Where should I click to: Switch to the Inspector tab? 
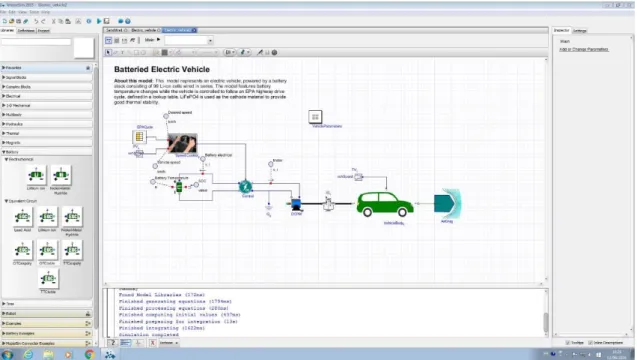(x=561, y=30)
